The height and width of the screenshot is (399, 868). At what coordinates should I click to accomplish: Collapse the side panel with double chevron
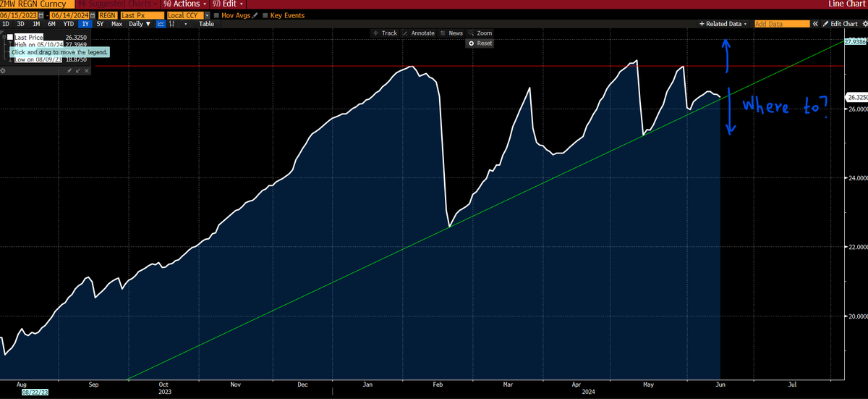click(x=815, y=24)
